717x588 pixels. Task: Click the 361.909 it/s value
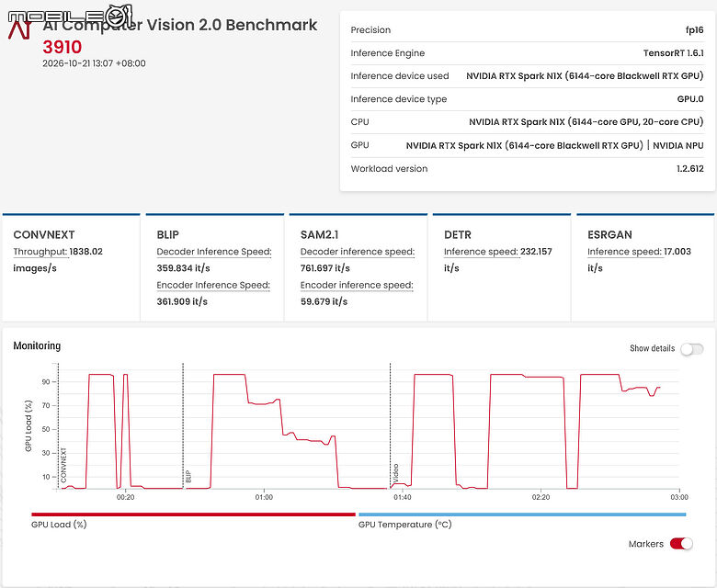point(182,301)
